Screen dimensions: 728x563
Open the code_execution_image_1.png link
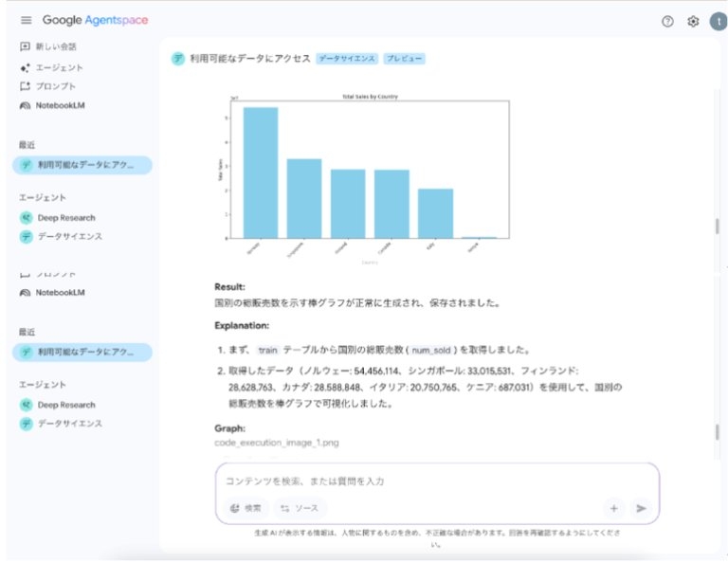tap(277, 443)
